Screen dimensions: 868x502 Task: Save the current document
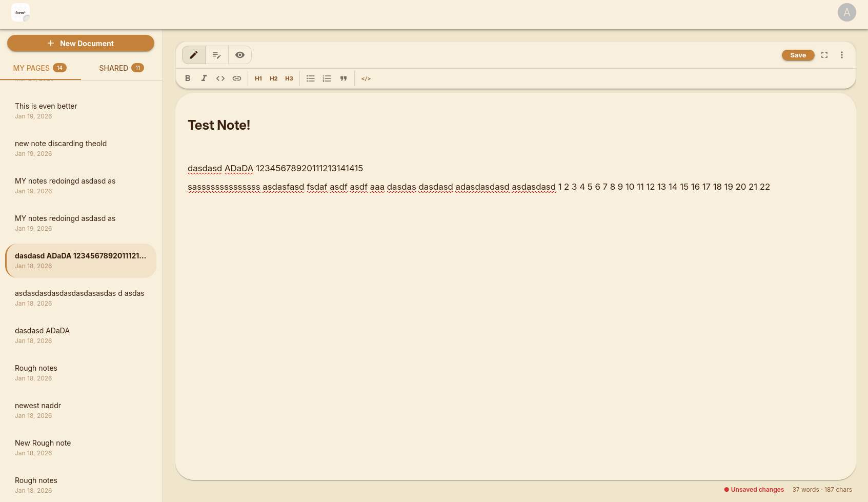pyautogui.click(x=798, y=55)
